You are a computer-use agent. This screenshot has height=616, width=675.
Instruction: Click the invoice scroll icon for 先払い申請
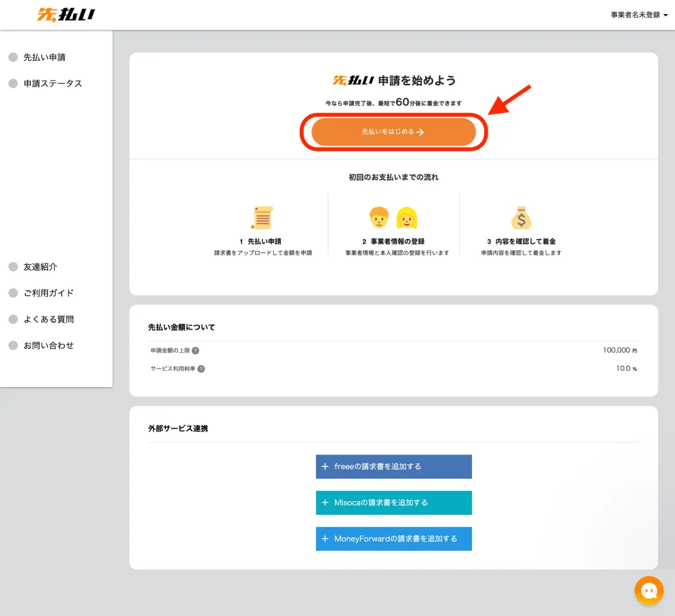(x=262, y=218)
